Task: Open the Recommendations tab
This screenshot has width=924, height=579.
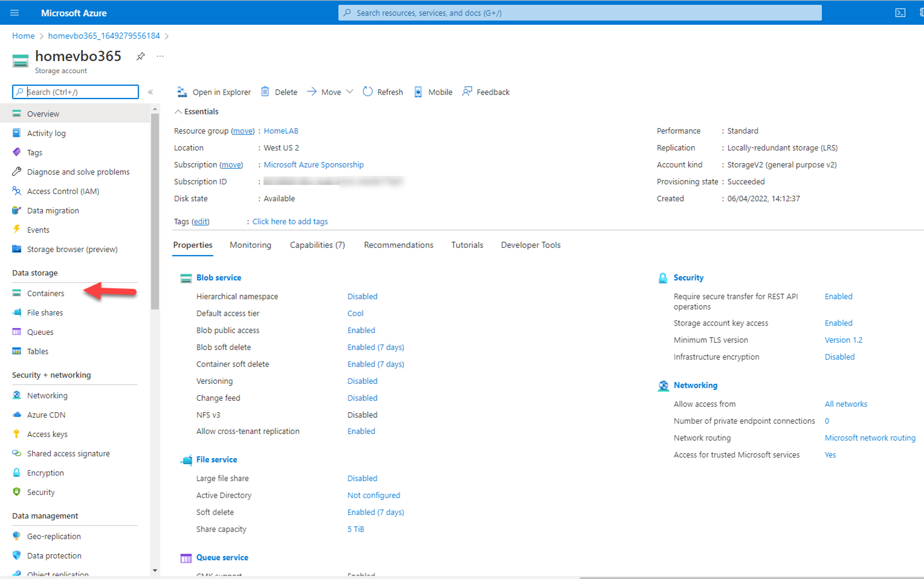Action: 399,245
